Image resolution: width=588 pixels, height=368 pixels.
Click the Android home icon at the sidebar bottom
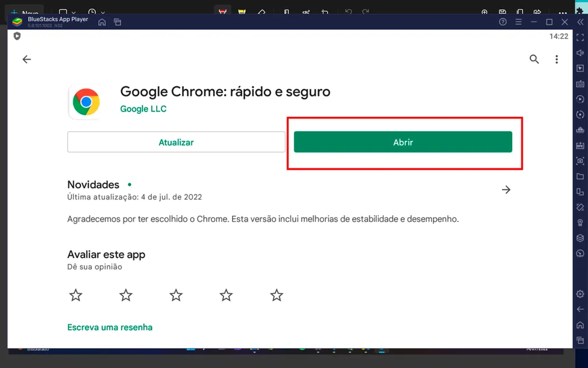tap(580, 325)
